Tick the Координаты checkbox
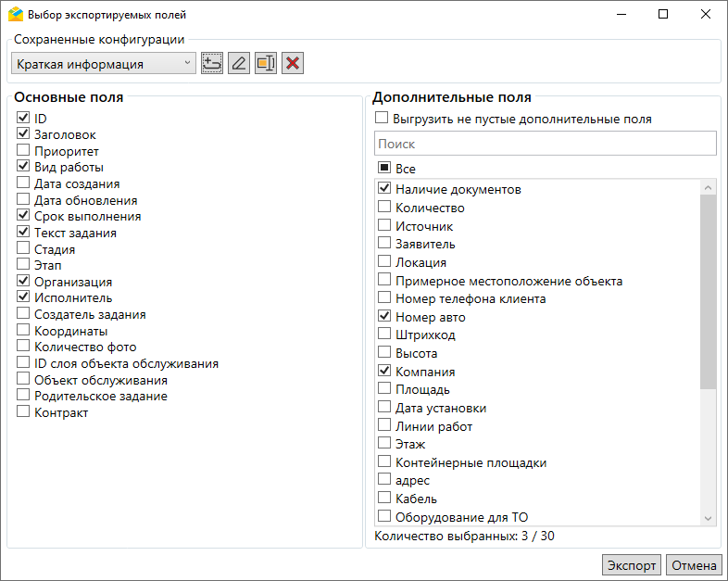Viewport: 728px width, 581px height. 23,331
